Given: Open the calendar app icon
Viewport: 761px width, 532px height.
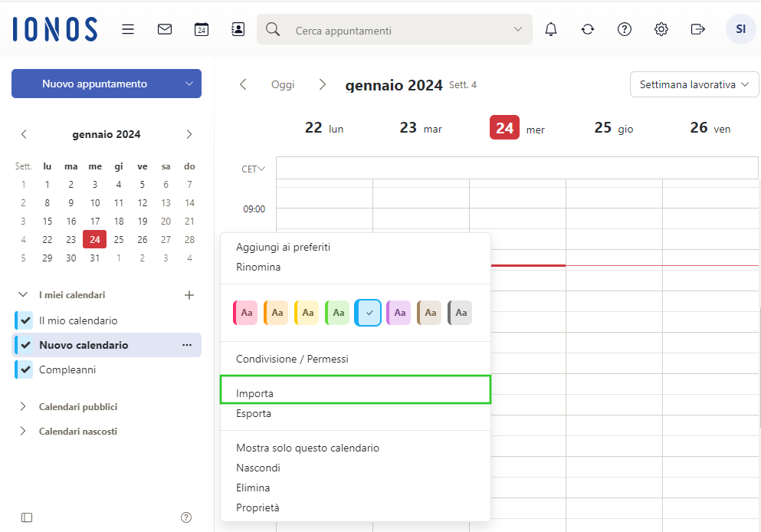Looking at the screenshot, I should (x=202, y=30).
